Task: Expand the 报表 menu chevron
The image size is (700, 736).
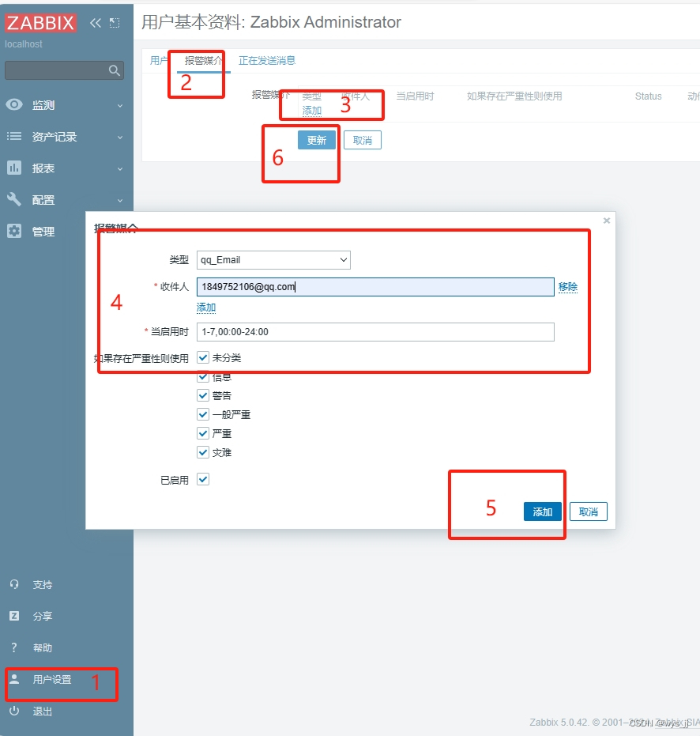Action: pos(120,168)
